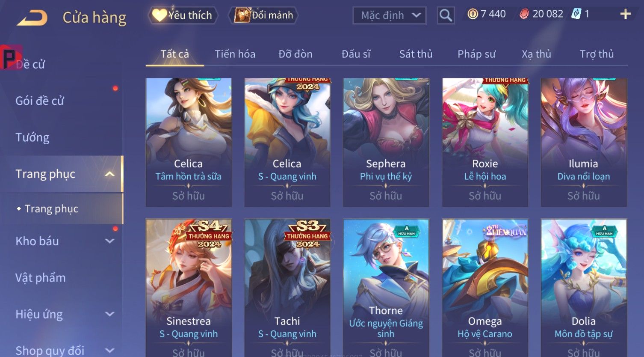Open Yêu thích heart favorites
The width and height of the screenshot is (644, 357).
click(x=183, y=15)
